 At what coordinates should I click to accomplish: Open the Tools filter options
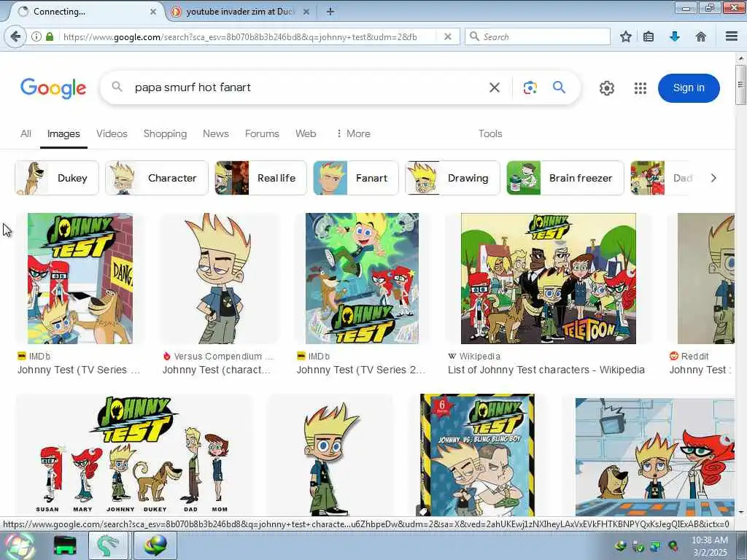pyautogui.click(x=490, y=134)
